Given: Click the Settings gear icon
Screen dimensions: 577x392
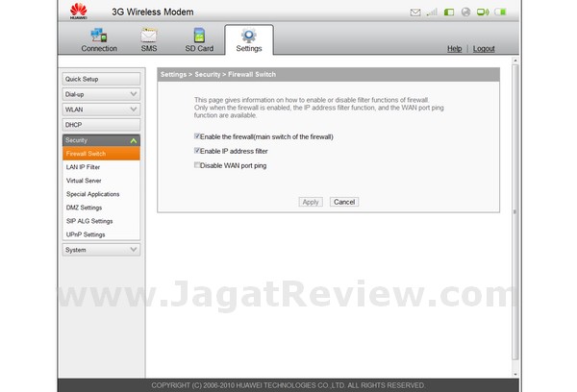Looking at the screenshot, I should coord(248,36).
